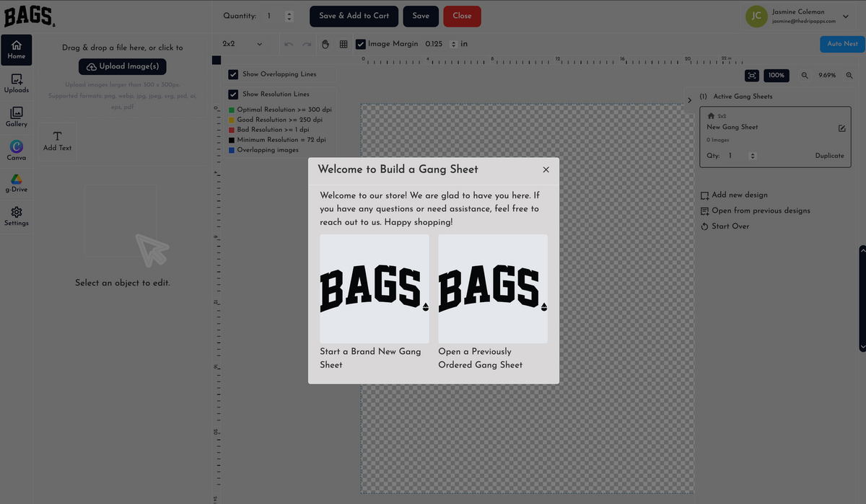
Task: Click Open from previous designs
Action: click(756, 211)
